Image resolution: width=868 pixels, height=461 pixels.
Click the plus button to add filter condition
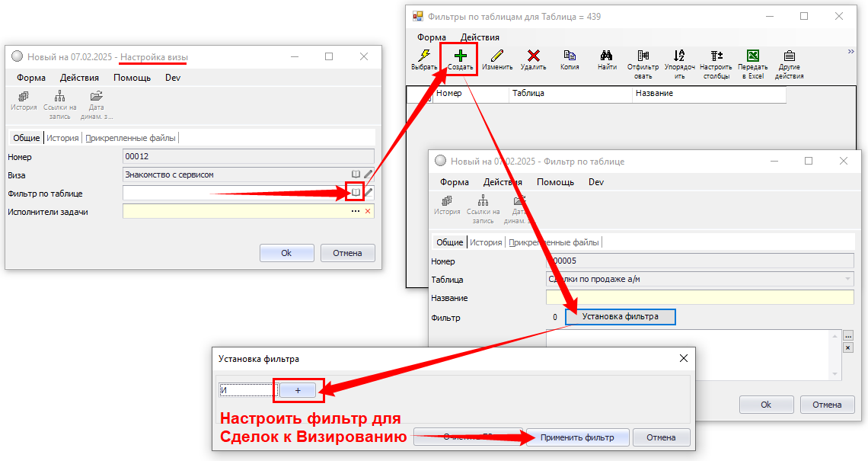[298, 390]
